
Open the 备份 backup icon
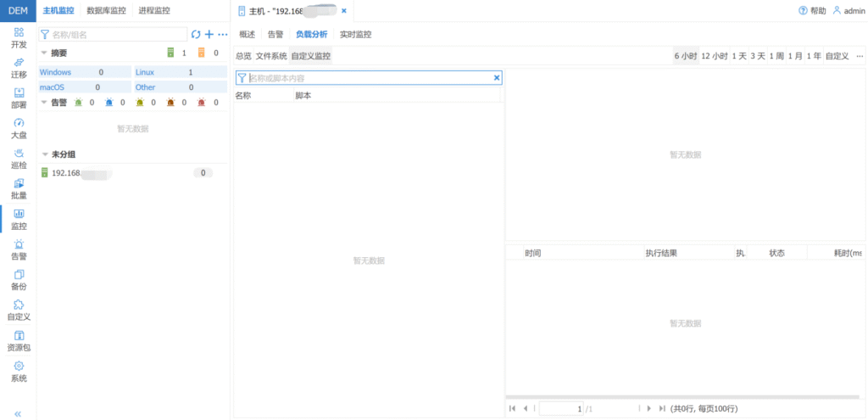(x=19, y=279)
